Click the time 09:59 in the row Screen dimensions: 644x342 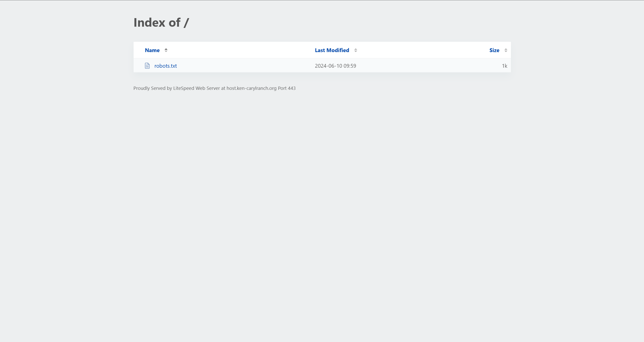(x=350, y=66)
